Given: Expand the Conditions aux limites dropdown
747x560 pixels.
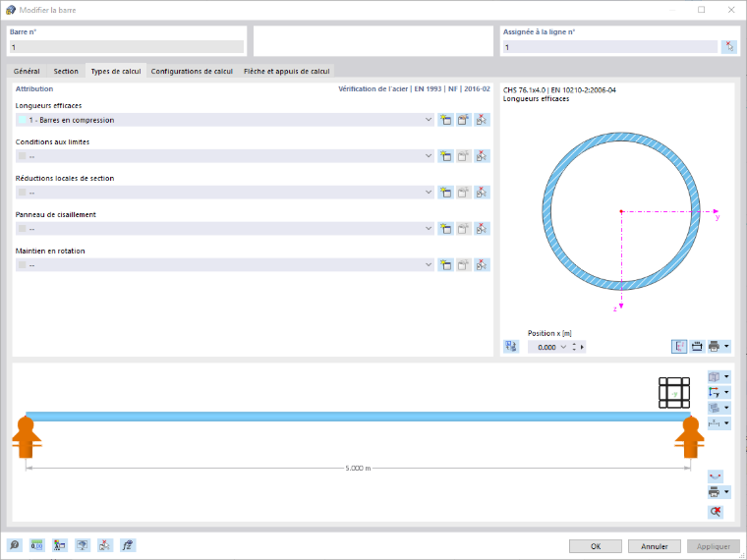Looking at the screenshot, I should 429,156.
